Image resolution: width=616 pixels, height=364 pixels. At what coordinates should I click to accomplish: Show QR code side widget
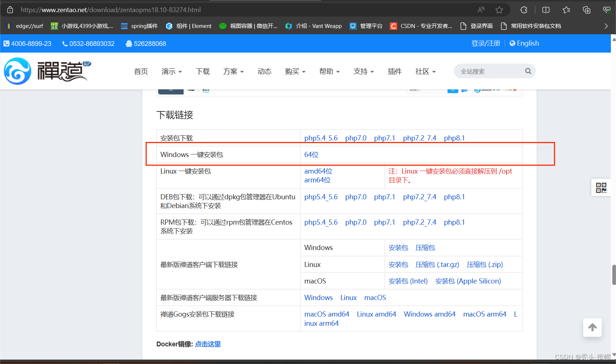(x=601, y=188)
